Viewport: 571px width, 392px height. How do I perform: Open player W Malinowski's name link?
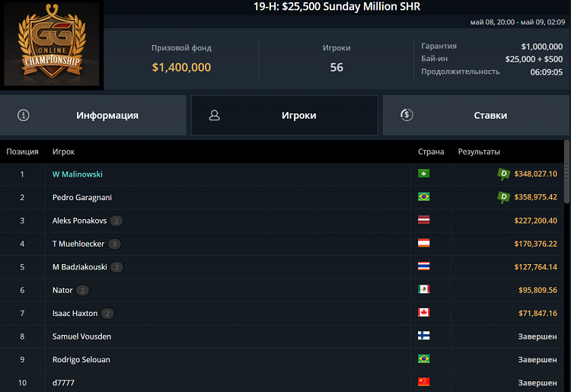pyautogui.click(x=77, y=174)
